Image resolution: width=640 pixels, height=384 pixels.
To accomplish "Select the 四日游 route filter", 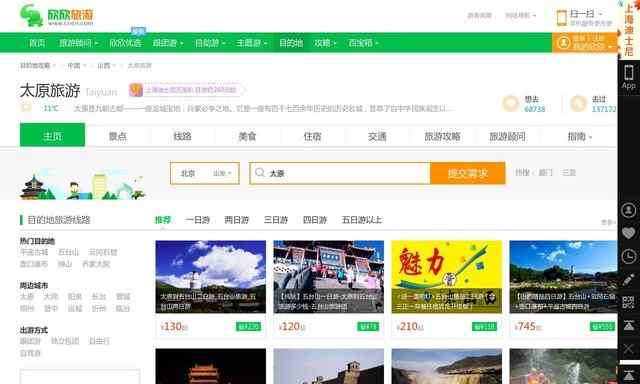I will [315, 220].
